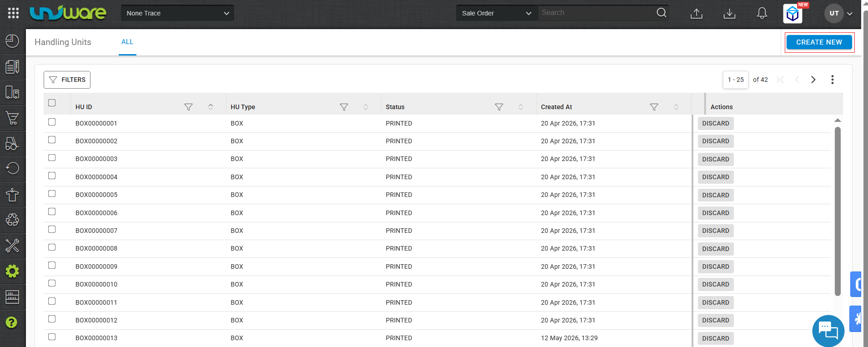The image size is (868, 347).
Task: Click the BOX00000011 HU ID cell
Action: coord(96,302)
